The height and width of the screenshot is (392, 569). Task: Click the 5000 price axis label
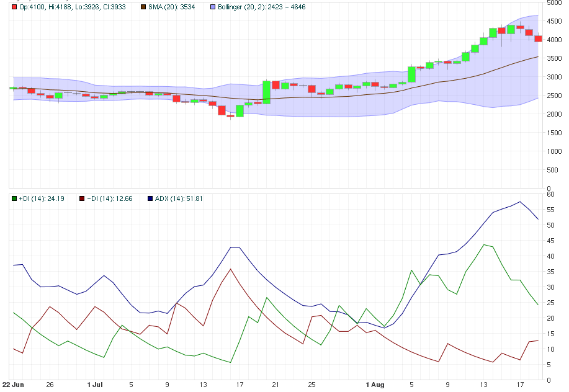click(x=554, y=2)
